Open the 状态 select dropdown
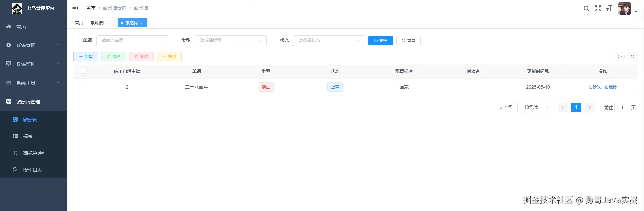Screen dimensions: 644x211 [x=329, y=41]
